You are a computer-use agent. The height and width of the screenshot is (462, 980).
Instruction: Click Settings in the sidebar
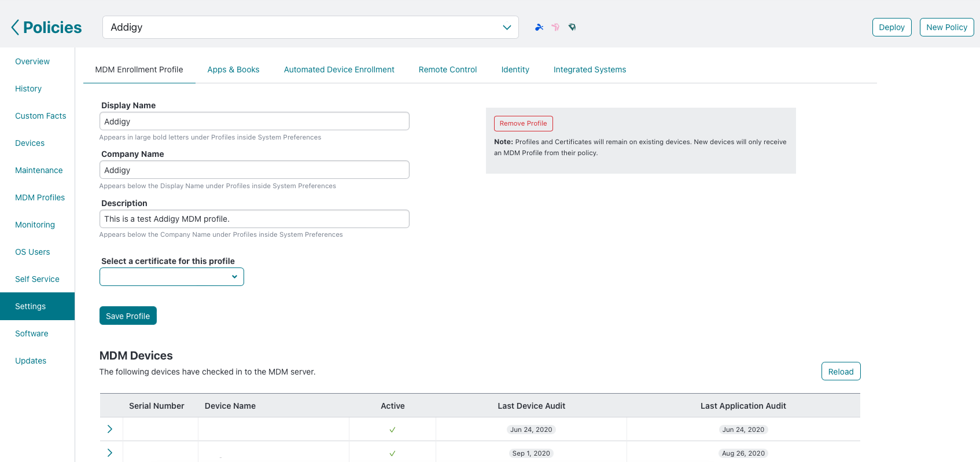(x=37, y=306)
